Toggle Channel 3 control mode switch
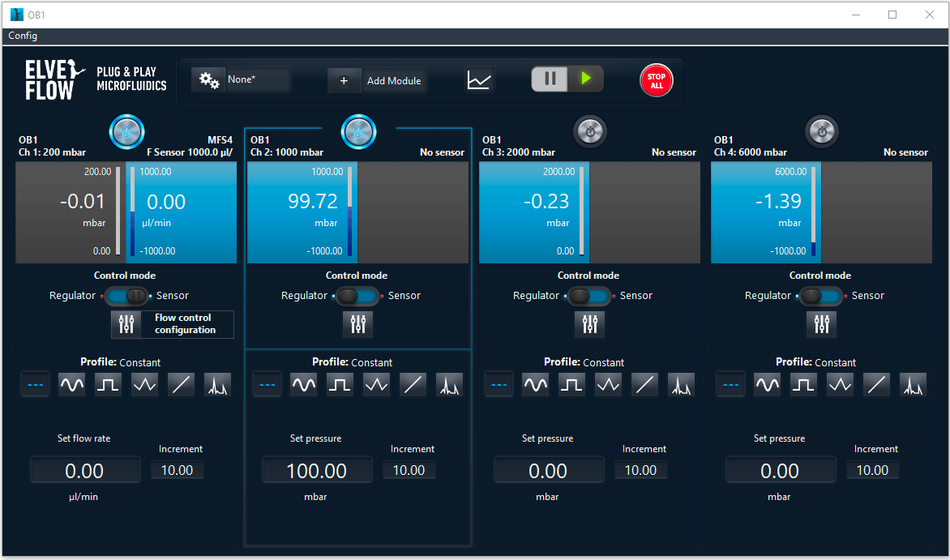Image resolution: width=950 pixels, height=560 pixels. (x=589, y=296)
